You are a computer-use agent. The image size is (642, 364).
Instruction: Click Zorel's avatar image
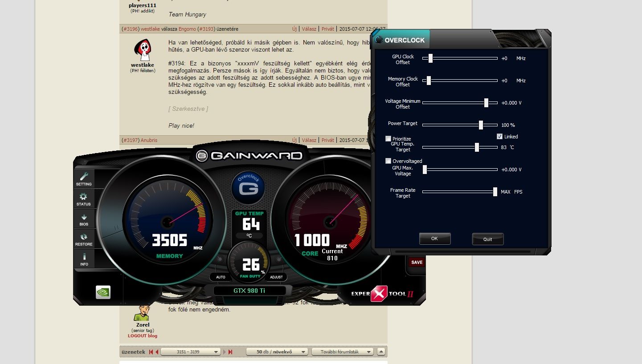point(142,314)
